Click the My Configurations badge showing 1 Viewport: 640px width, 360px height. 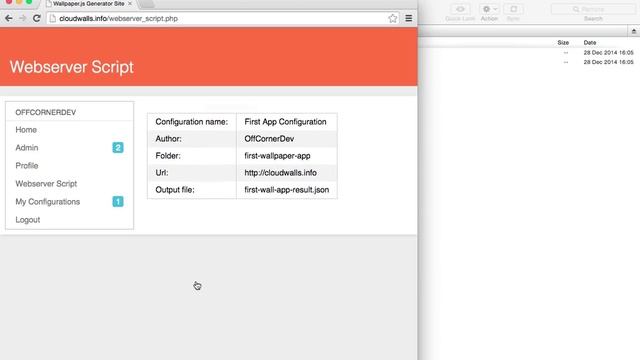118,202
